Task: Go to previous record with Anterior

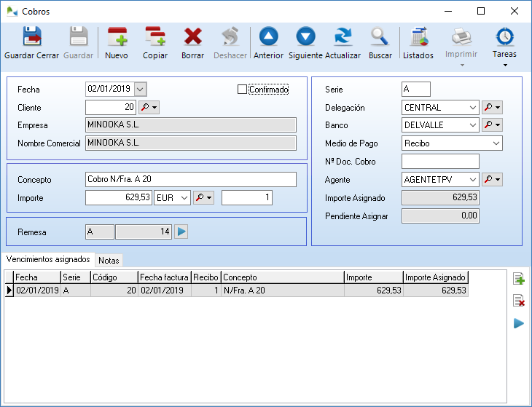Action: (x=268, y=43)
